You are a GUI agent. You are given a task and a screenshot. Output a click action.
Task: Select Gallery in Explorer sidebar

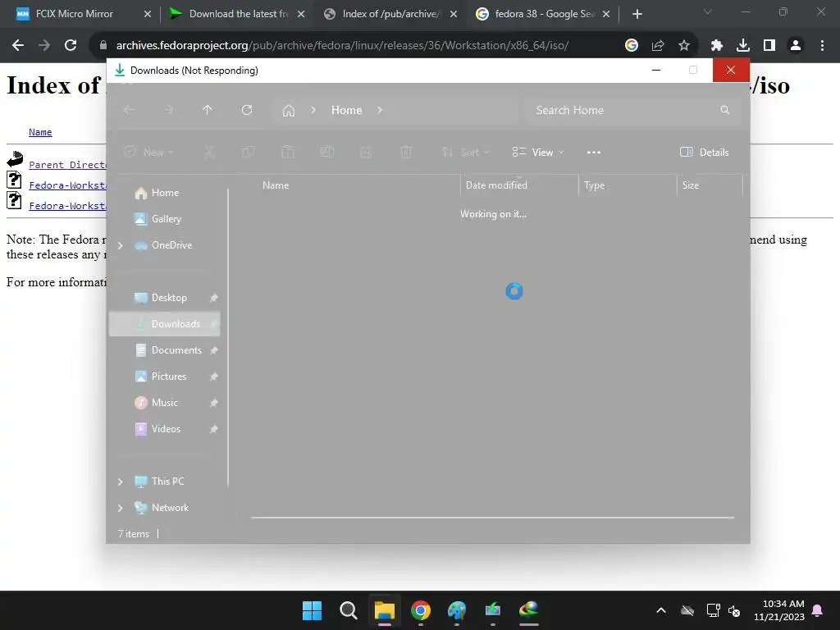166,219
